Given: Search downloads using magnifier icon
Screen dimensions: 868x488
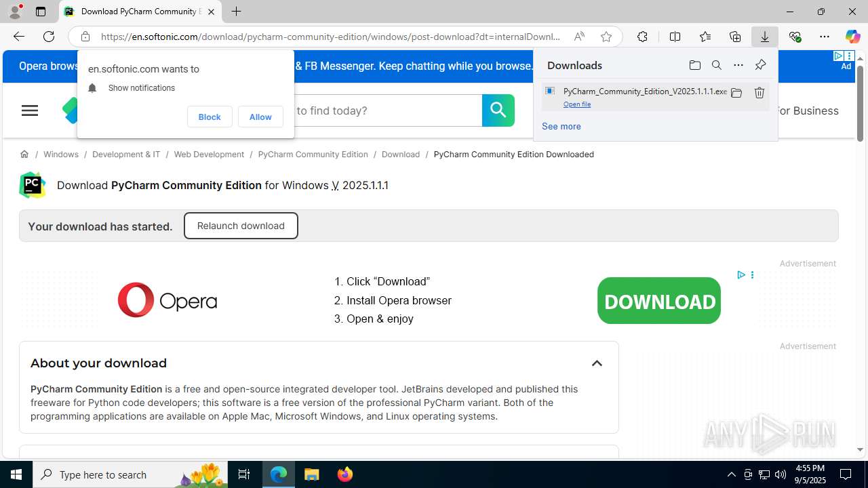Looking at the screenshot, I should click(x=716, y=65).
